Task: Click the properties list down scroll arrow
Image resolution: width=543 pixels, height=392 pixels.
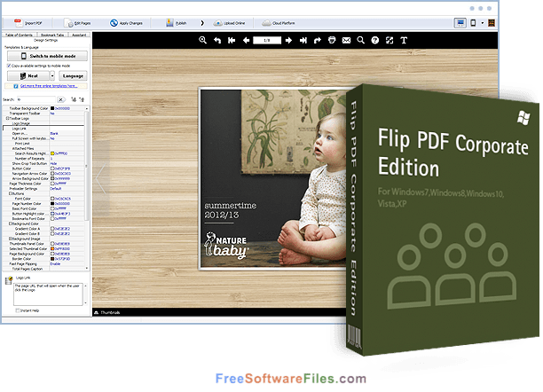Action: pos(87,269)
